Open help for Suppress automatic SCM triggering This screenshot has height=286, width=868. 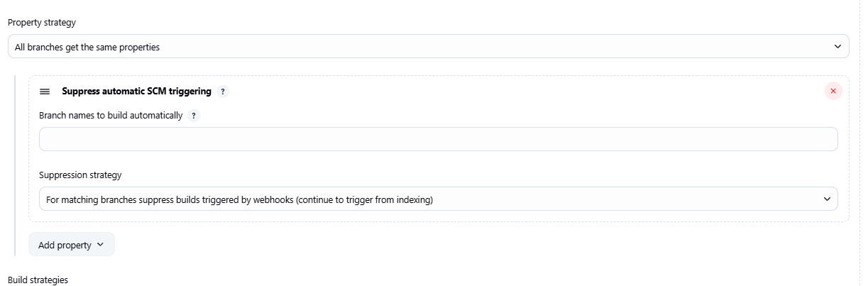[x=223, y=92]
